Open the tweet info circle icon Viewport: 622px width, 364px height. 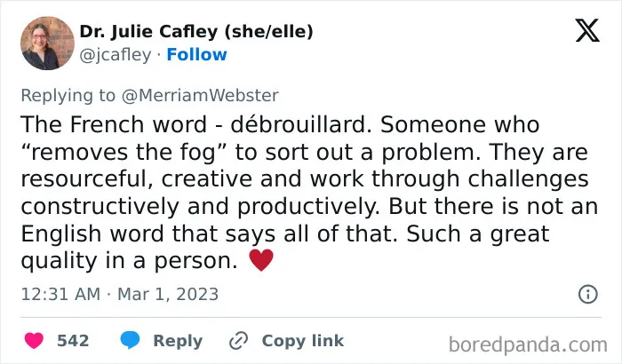click(588, 294)
